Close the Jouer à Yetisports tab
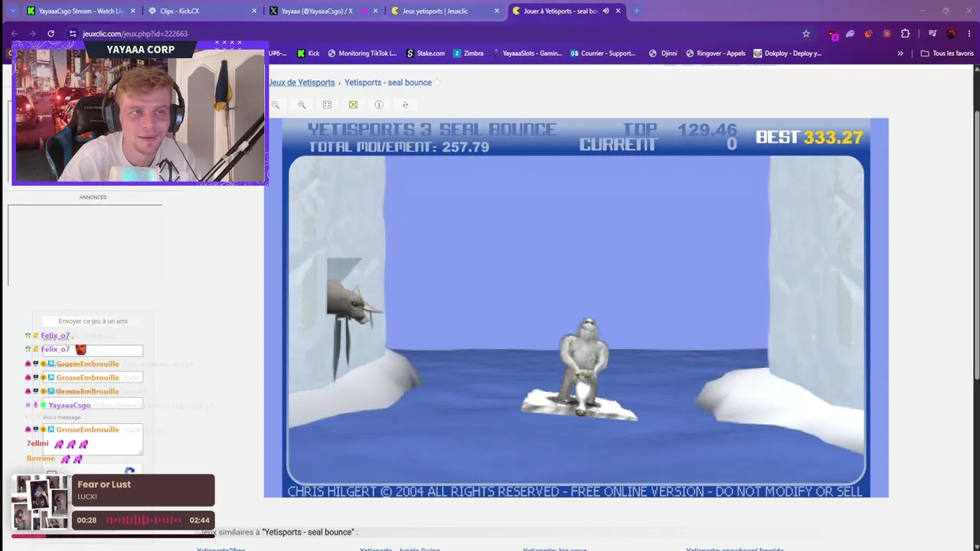The image size is (980, 551). point(618,11)
